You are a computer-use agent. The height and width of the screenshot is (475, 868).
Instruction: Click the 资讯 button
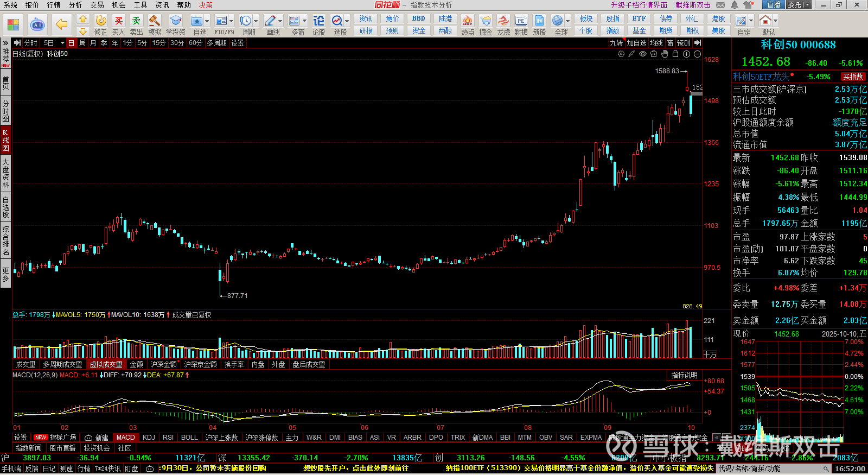[x=366, y=18]
